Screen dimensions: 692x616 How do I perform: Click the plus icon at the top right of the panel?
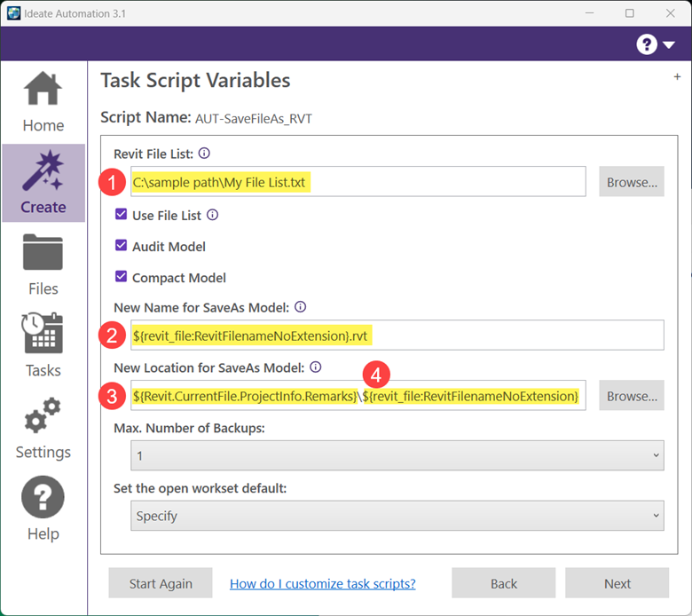click(x=677, y=77)
